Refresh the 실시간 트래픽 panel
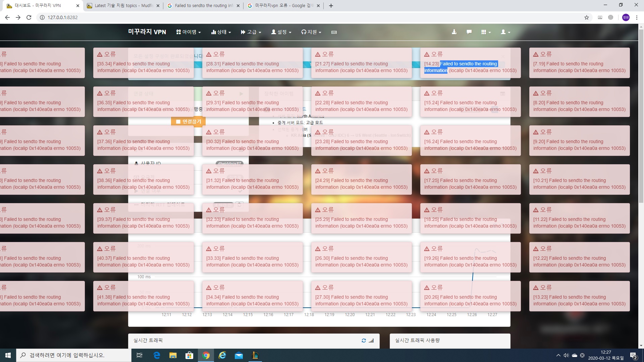Image resolution: width=644 pixels, height=362 pixels. point(364,341)
